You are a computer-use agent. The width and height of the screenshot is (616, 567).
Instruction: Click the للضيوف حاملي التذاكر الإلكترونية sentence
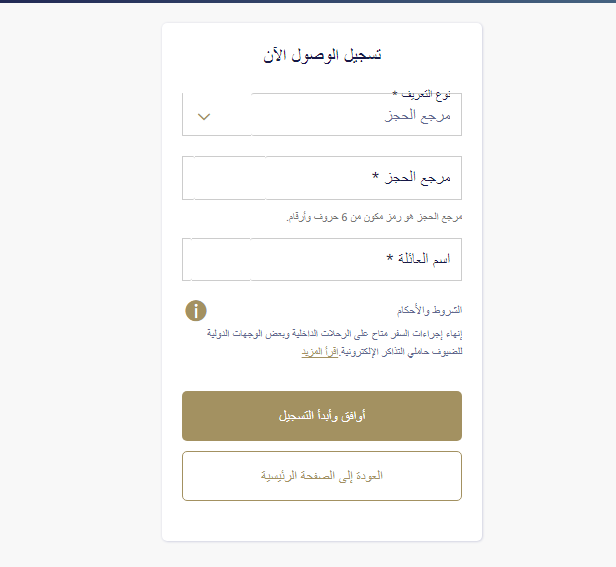coord(401,351)
